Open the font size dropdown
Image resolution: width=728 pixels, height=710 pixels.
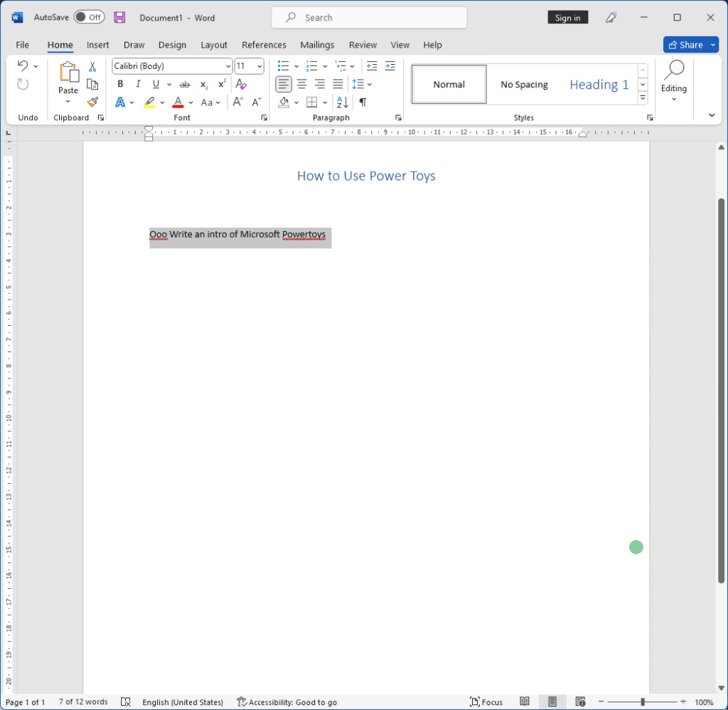point(259,66)
